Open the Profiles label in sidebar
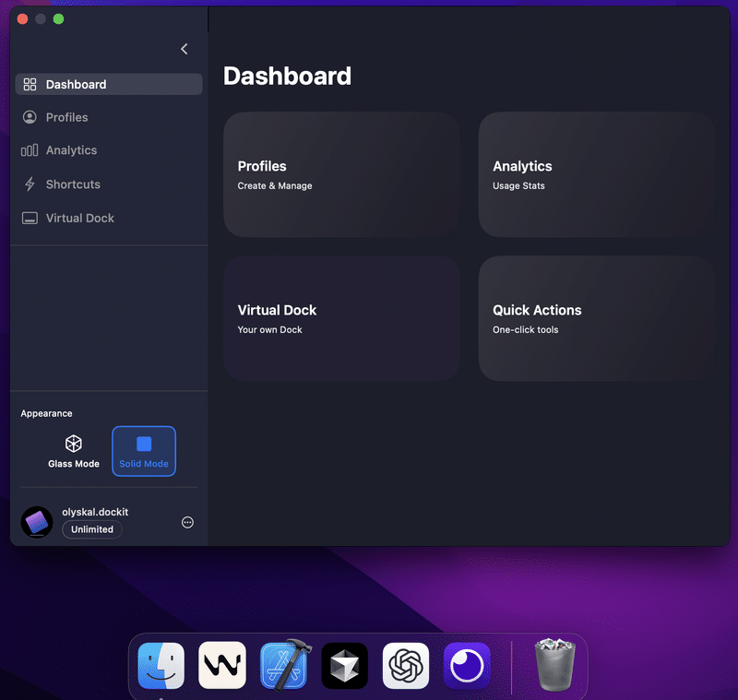The image size is (738, 700). point(66,118)
